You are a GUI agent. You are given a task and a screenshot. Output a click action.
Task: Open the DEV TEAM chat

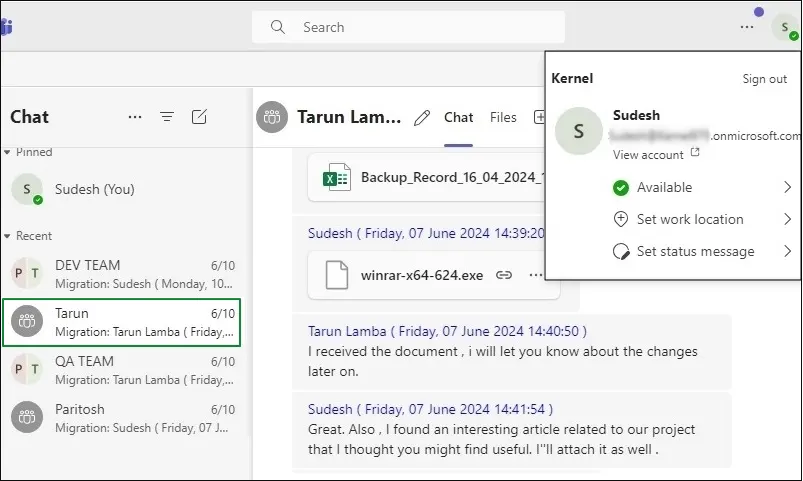[121, 274]
